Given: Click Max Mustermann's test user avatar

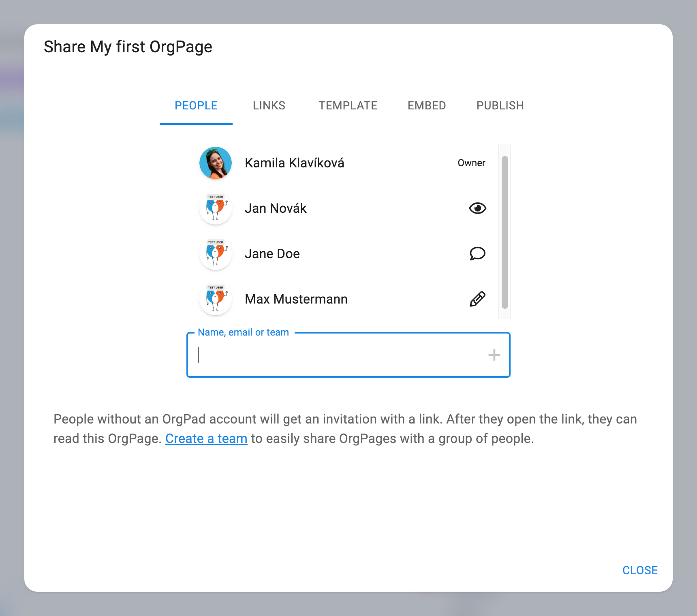Looking at the screenshot, I should [216, 299].
